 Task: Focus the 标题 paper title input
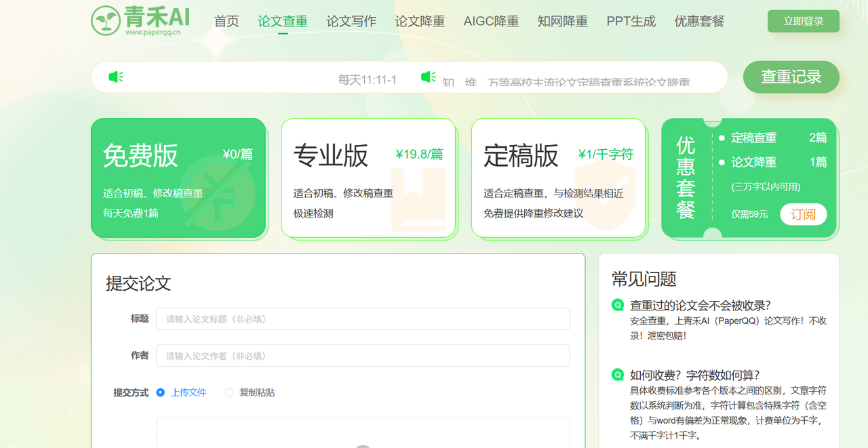click(363, 319)
